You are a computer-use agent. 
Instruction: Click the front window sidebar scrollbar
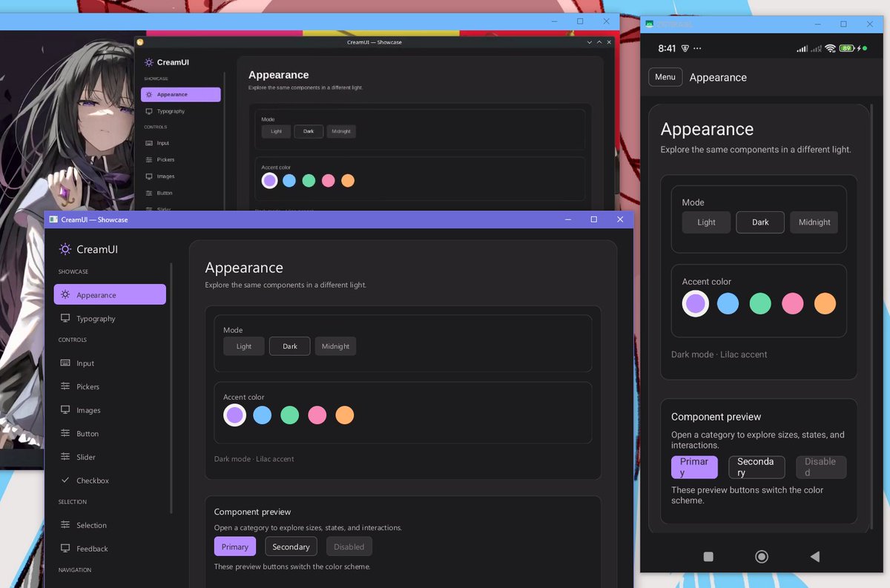(x=171, y=388)
